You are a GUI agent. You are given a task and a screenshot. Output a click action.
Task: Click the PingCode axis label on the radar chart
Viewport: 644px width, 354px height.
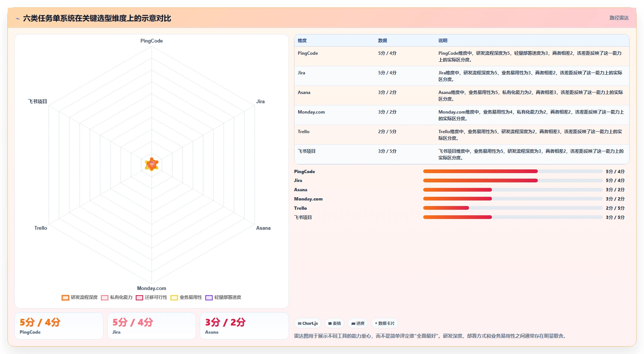152,41
